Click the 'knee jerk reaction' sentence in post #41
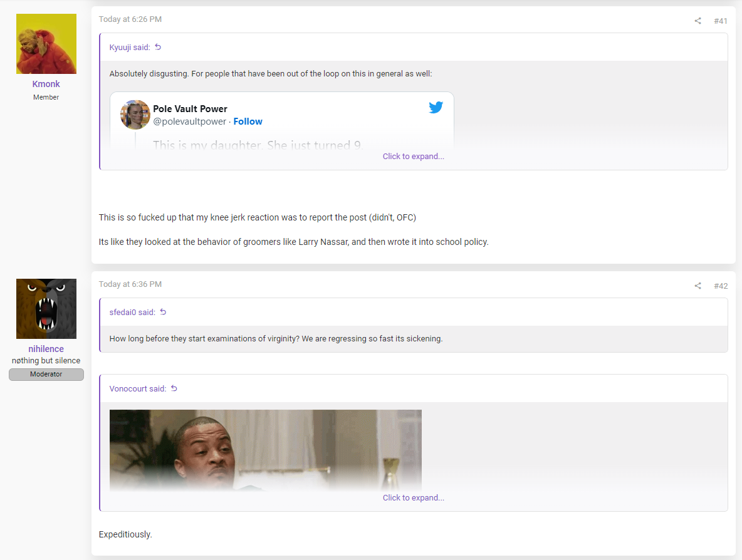Image resolution: width=742 pixels, height=560 pixels. click(258, 217)
